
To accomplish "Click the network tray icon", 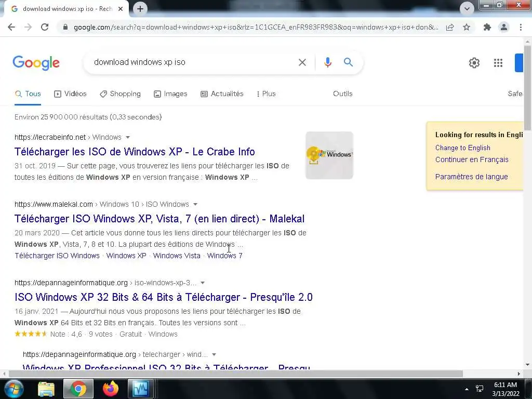I will 480,389.
